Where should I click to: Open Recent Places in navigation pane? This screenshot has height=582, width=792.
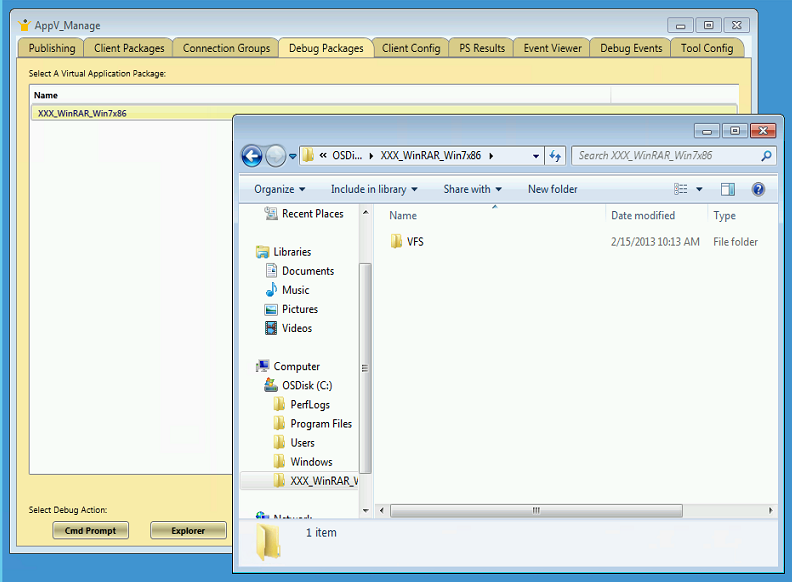tap(313, 214)
